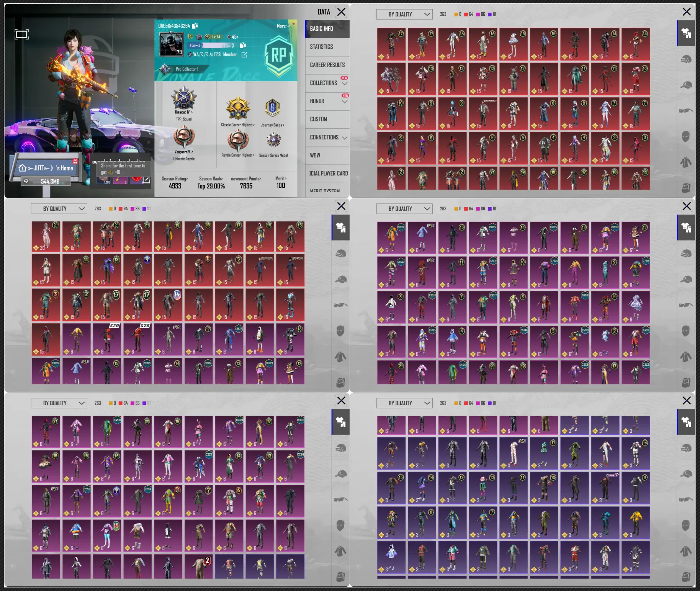Open the Season Rating details link
The height and width of the screenshot is (591, 700).
click(175, 178)
